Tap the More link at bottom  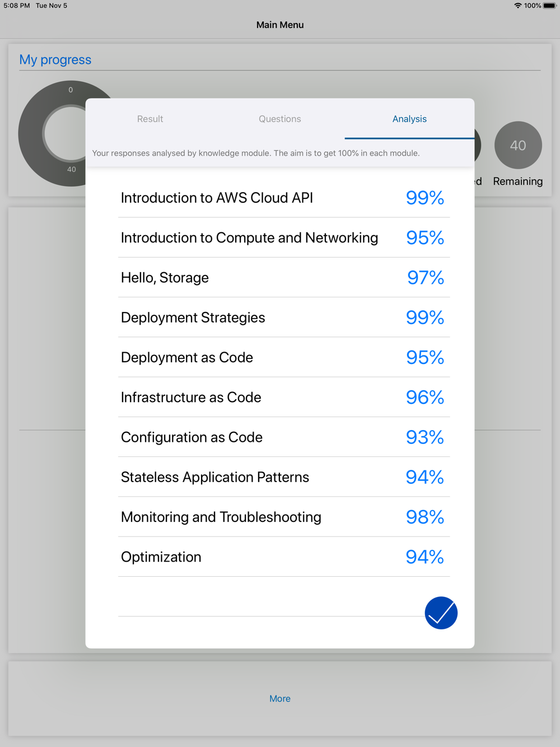(x=280, y=698)
